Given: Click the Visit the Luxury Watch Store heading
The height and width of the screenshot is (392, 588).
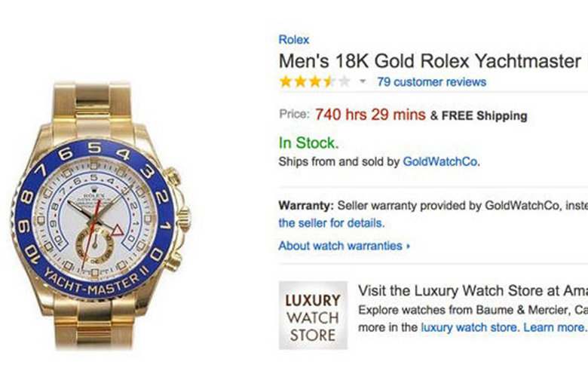Looking at the screenshot, I should tap(473, 291).
